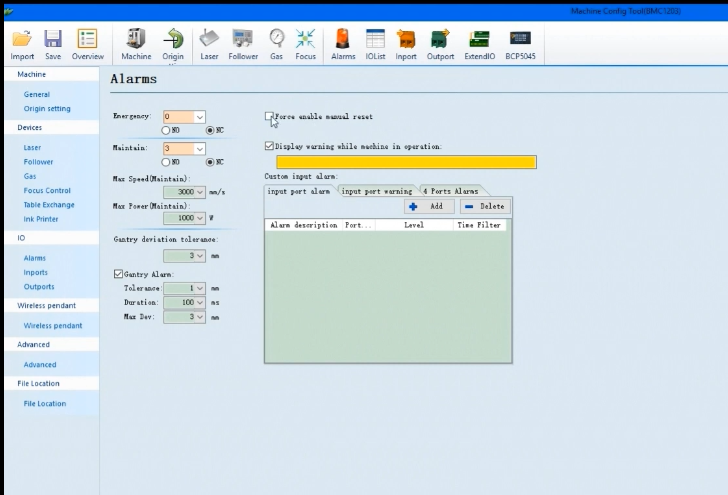Screen dimensions: 728x495
Task: Open the BCP5045 device icon
Action: 520,39
